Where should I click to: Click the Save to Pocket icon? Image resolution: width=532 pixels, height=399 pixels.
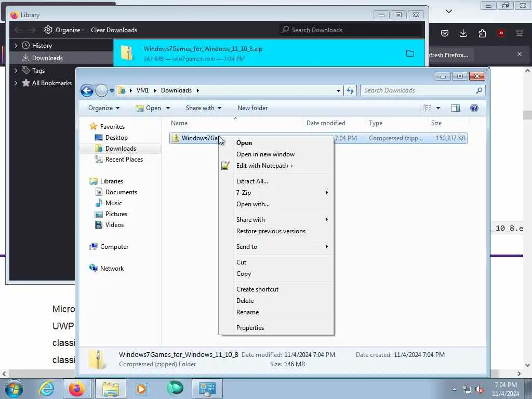tap(445, 33)
